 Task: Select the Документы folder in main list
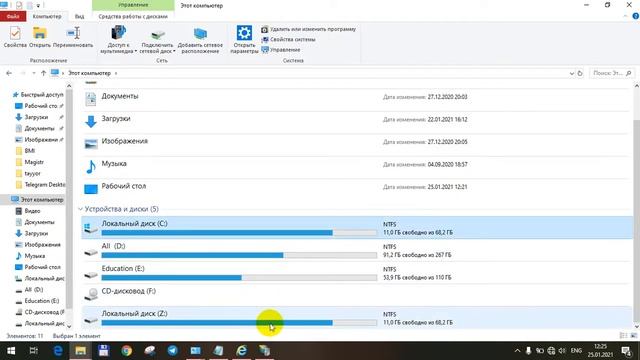[x=355, y=100]
